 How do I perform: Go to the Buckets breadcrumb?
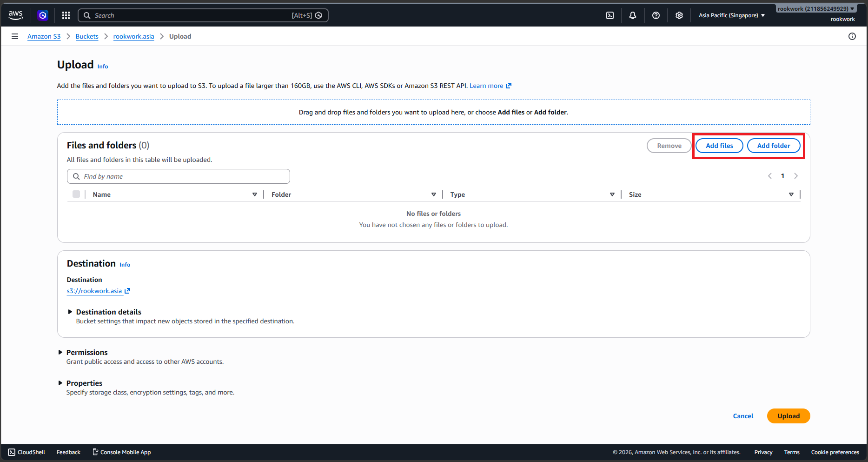87,36
